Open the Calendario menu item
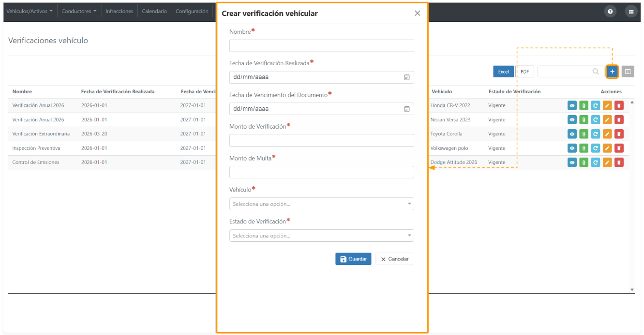Screen dimensions: 644x335 point(154,11)
